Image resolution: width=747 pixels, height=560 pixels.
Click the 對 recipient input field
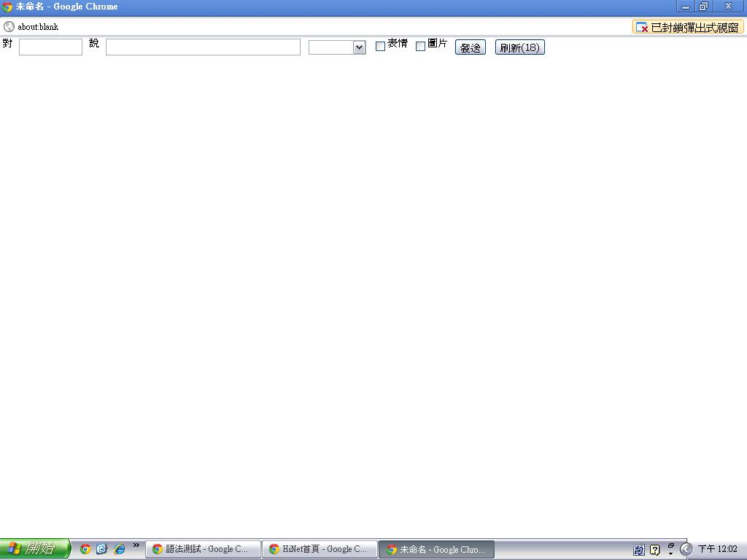point(50,47)
